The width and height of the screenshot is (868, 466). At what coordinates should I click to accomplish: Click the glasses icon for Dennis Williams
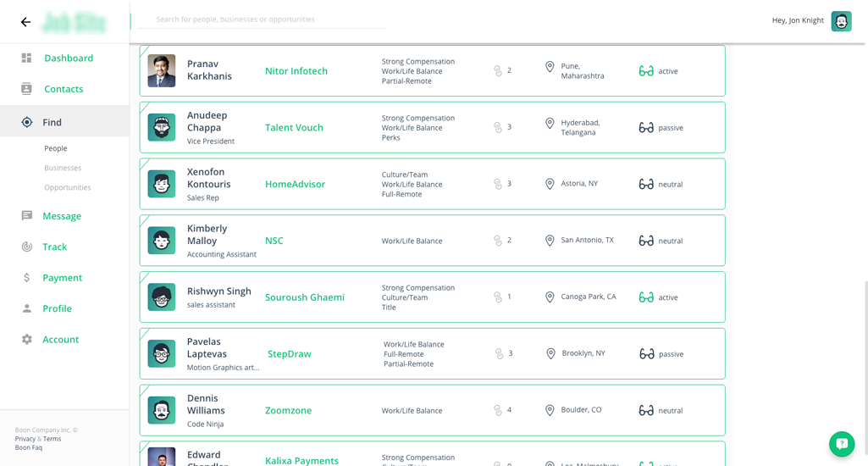[x=646, y=411]
